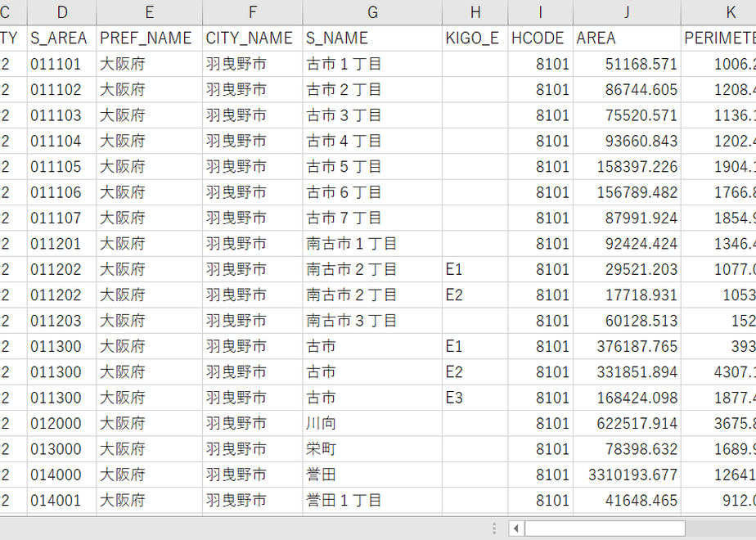Click the 古市１丁目 cell
Screen dimensions: 756x540
point(372,64)
